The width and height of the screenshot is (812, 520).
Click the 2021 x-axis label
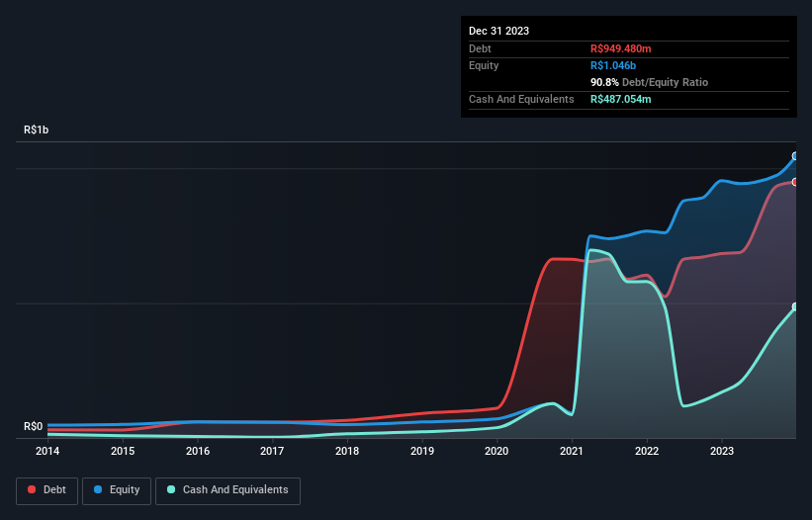[572, 451]
